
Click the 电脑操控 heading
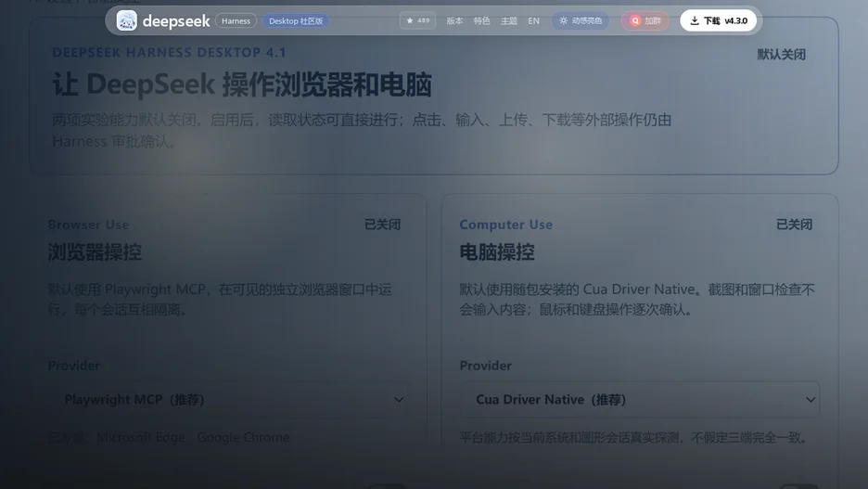point(497,252)
